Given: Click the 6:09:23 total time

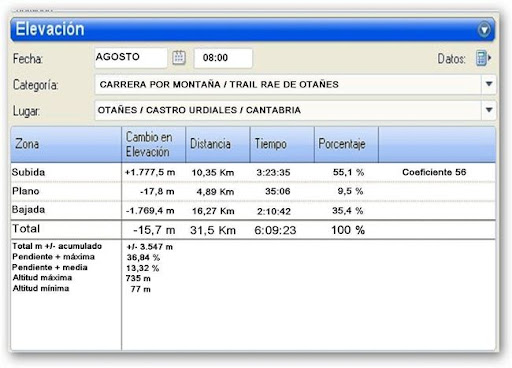Looking at the screenshot, I should pyautogui.click(x=275, y=230).
